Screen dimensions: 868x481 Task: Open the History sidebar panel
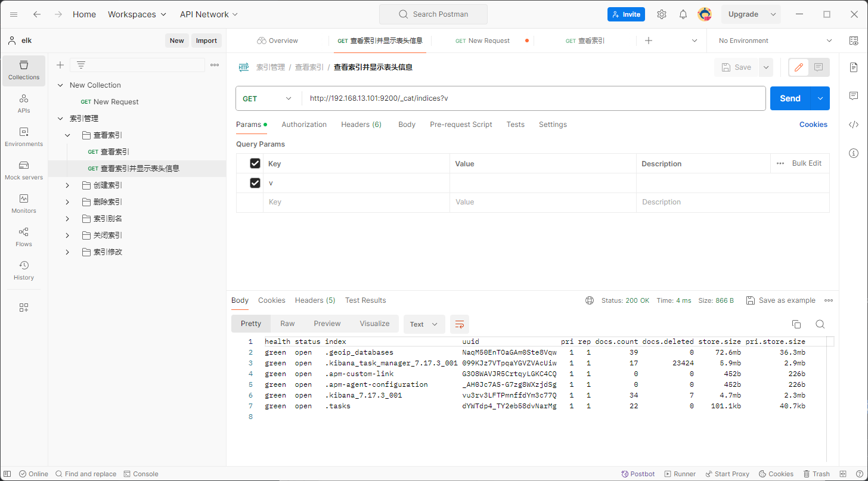click(24, 270)
